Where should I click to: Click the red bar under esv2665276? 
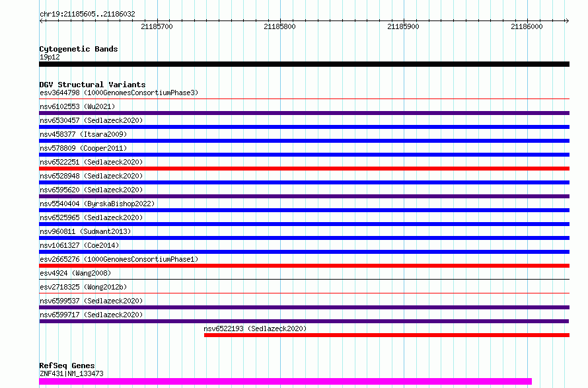(304, 266)
